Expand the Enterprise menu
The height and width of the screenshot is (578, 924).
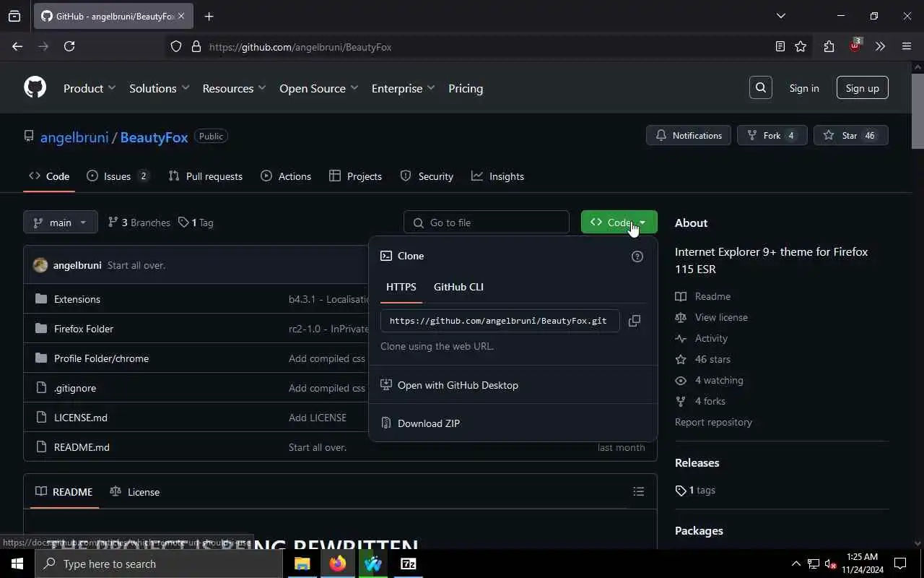click(x=403, y=88)
